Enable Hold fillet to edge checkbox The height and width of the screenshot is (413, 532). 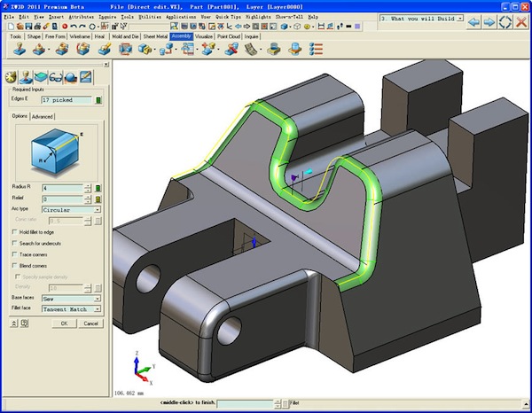click(x=14, y=232)
